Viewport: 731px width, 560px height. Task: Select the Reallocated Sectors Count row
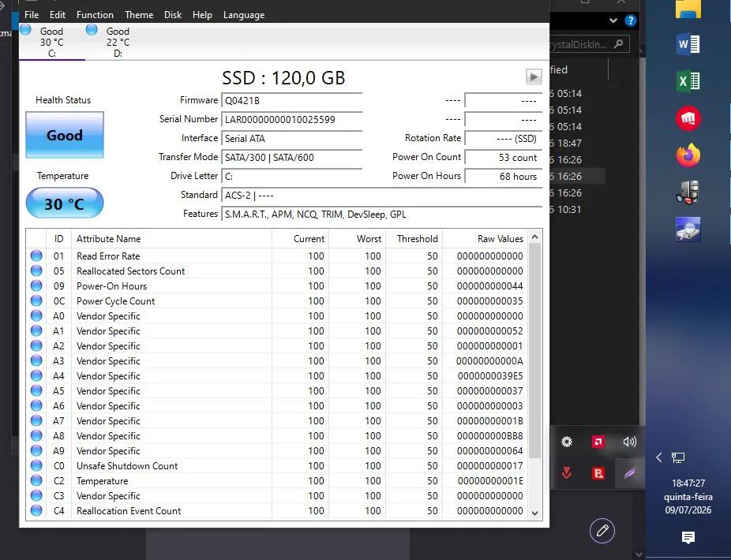(277, 271)
